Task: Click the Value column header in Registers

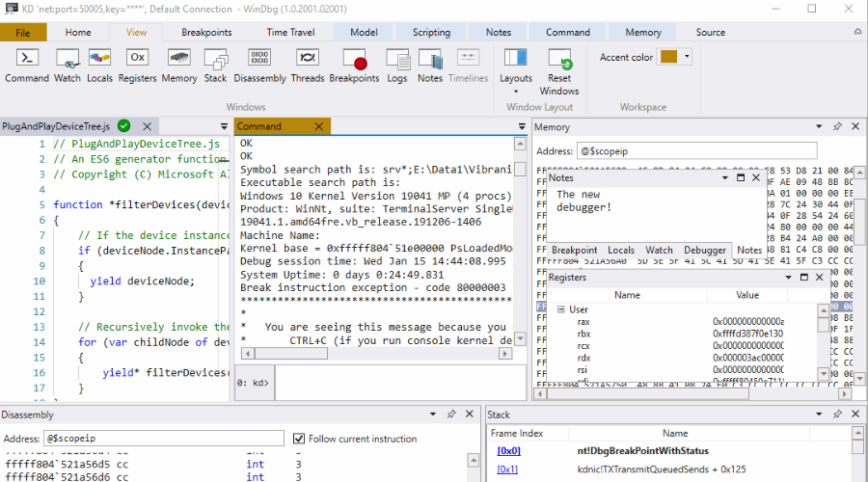Action: (747, 295)
